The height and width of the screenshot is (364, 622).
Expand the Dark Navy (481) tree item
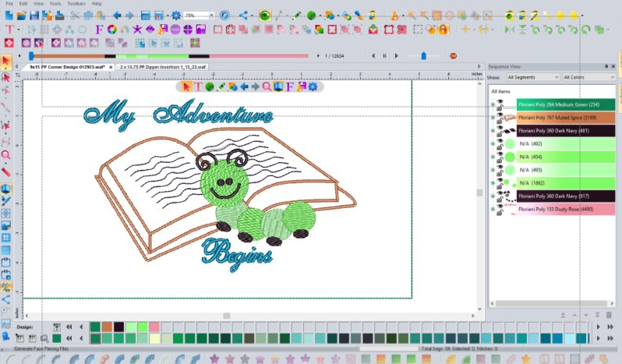click(493, 130)
